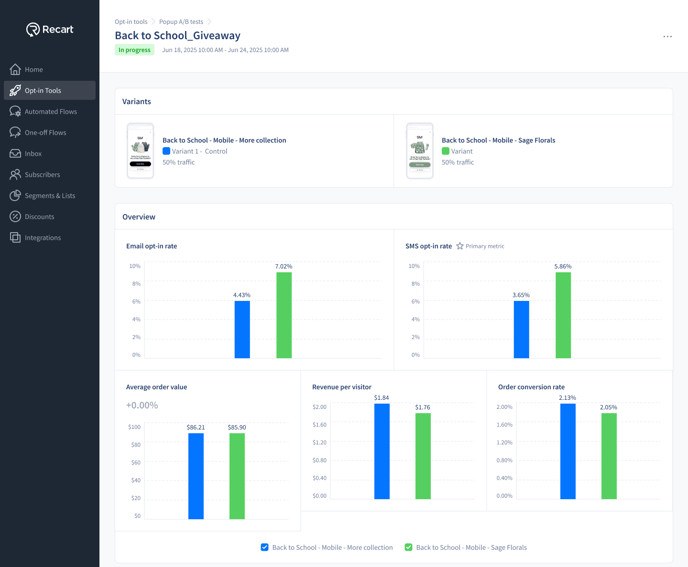Screen dimensions: 688x567
Task: Click the blue Variant 1 Control color swatch
Action: [x=166, y=151]
